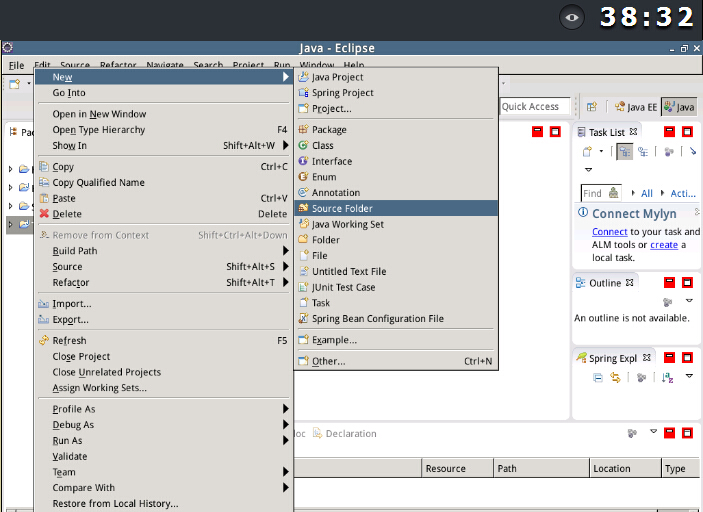
Task: Expand Debug As submenu
Action: pyautogui.click(x=164, y=425)
